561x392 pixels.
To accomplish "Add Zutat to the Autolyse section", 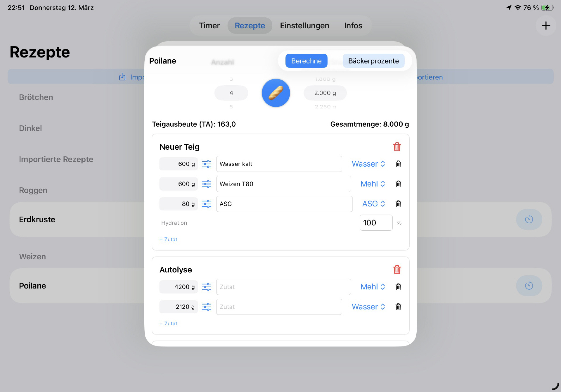I will pos(169,324).
